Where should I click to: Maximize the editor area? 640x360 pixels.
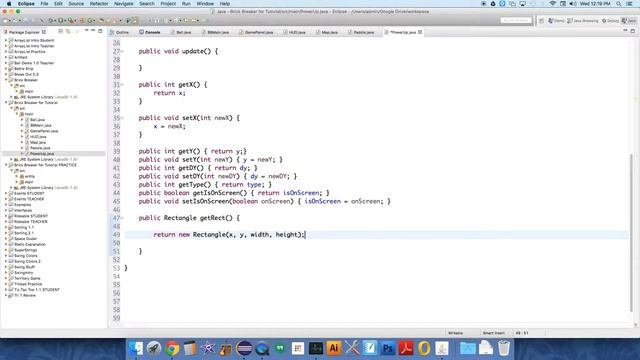(633, 31)
